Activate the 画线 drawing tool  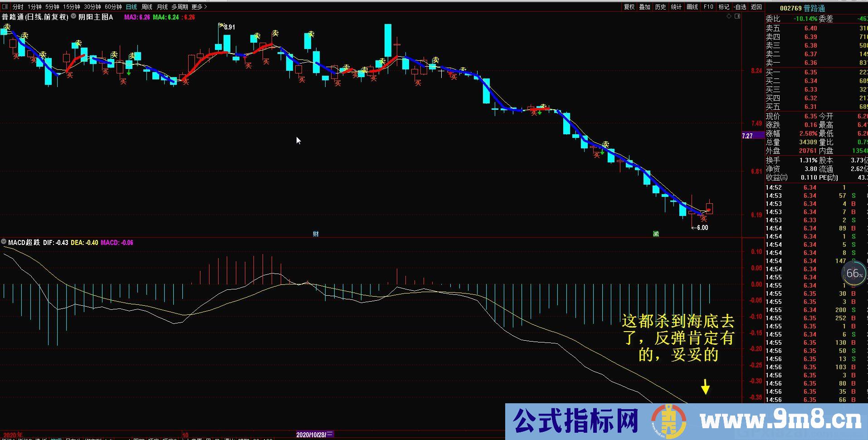(692, 7)
